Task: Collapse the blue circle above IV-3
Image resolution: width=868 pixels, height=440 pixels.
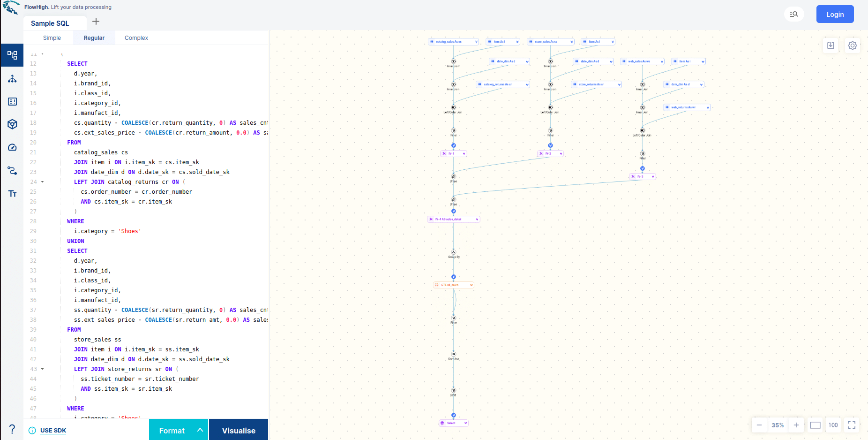Action: pyautogui.click(x=643, y=168)
